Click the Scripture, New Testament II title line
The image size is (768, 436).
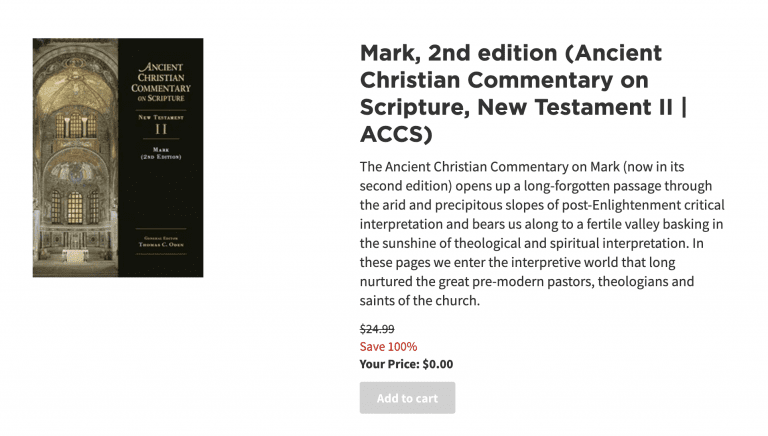pyautogui.click(x=523, y=107)
